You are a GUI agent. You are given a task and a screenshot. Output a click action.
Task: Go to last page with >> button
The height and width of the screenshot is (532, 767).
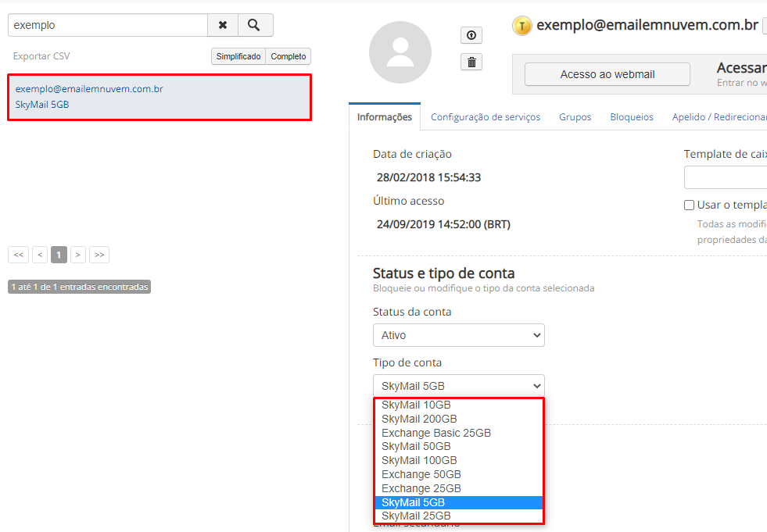pos(99,255)
